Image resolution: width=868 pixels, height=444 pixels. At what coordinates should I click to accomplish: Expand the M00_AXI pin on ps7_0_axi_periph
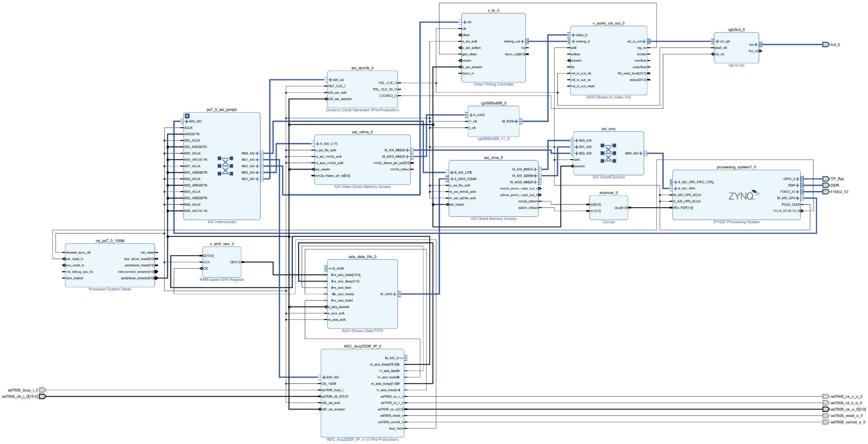tap(257, 153)
